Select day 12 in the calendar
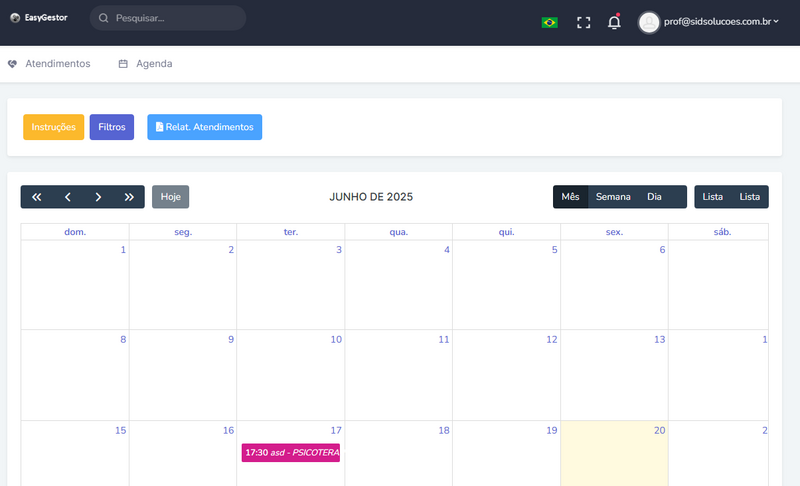 (552, 340)
